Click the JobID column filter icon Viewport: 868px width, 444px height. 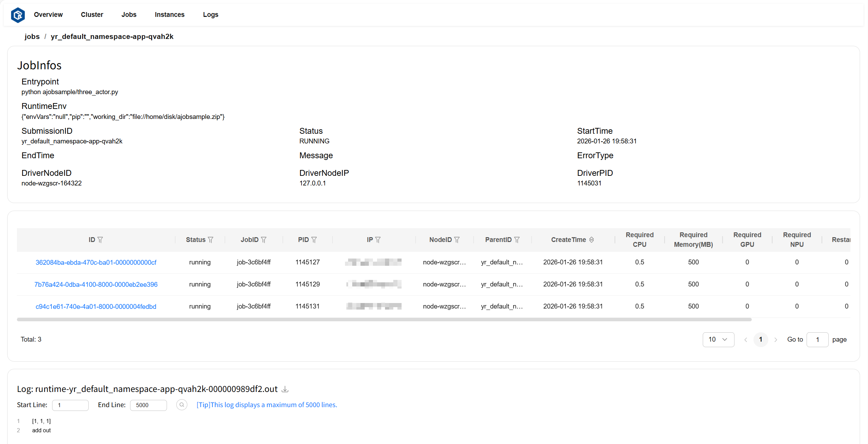[x=264, y=240]
